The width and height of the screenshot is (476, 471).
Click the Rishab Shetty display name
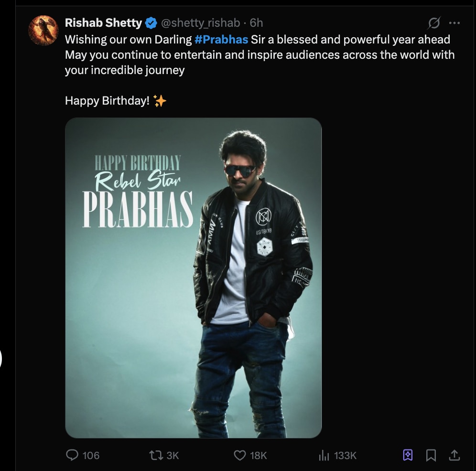(x=103, y=23)
